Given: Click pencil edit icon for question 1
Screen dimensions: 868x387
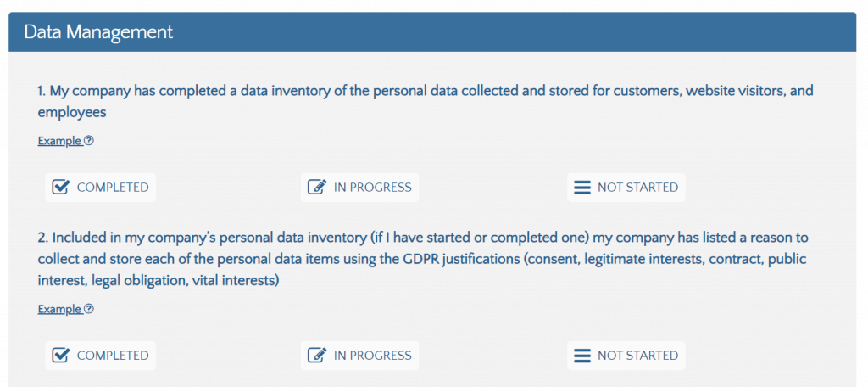Looking at the screenshot, I should 317,188.
